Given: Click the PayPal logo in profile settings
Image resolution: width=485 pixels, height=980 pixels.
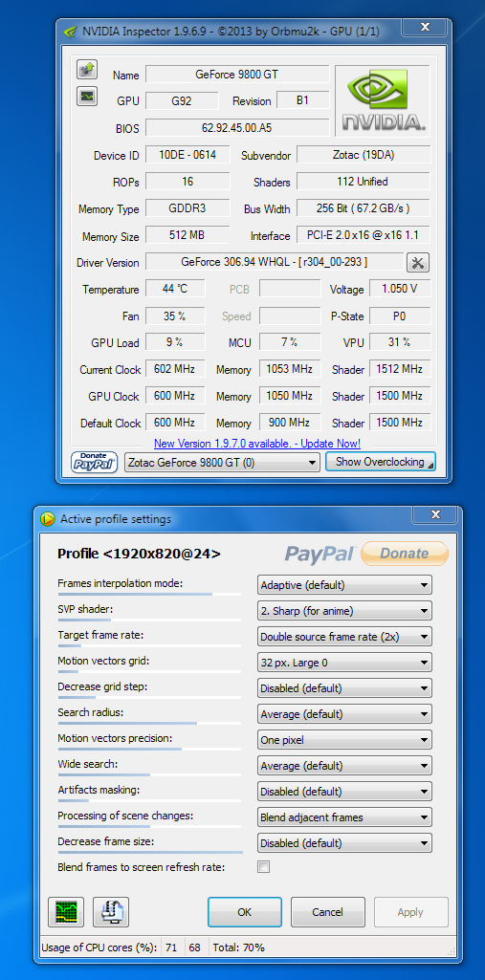Looking at the screenshot, I should [x=320, y=554].
